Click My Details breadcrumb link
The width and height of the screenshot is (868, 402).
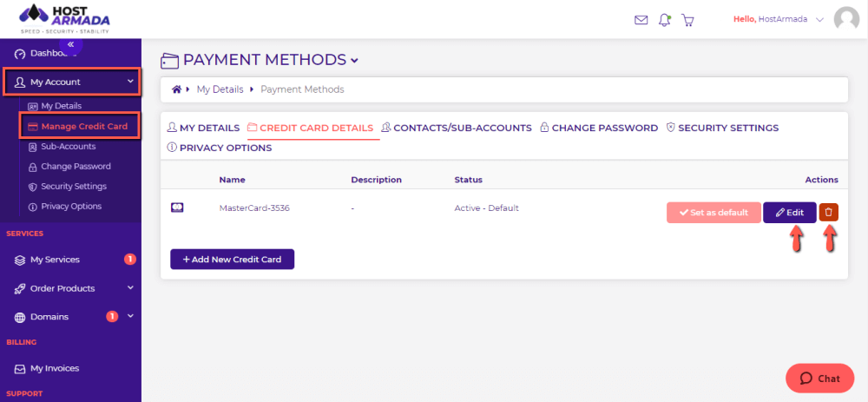(x=220, y=89)
